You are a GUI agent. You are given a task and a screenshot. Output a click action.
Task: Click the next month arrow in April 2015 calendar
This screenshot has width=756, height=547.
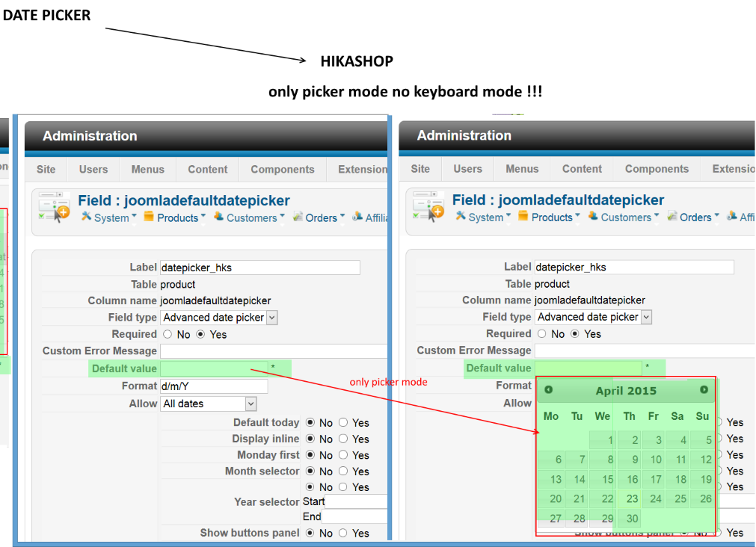point(704,389)
